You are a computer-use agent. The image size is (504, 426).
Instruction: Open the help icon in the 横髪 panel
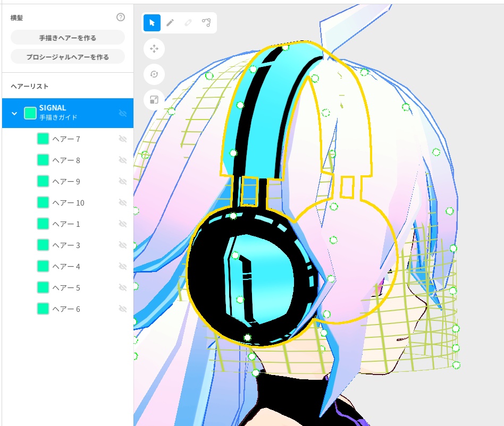[121, 17]
